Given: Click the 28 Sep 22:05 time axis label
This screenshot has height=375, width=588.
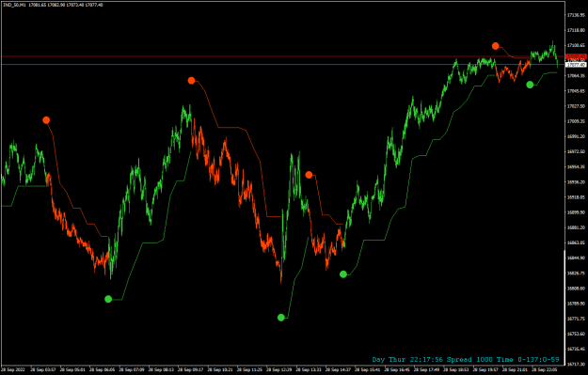Looking at the screenshot, I should [545, 370].
